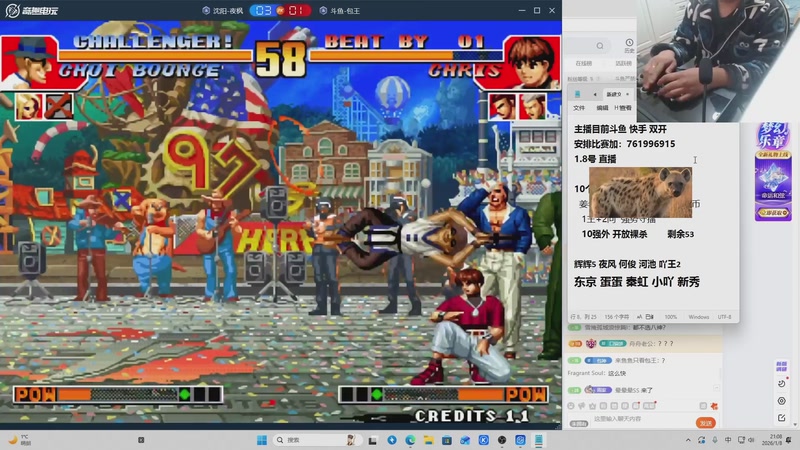Click the crown icon in chat toolbar
This screenshot has width=800, height=450.
pos(592,406)
